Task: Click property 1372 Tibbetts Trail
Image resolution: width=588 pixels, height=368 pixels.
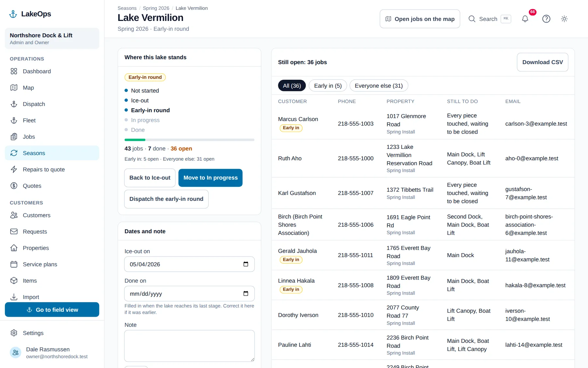Action: coord(410,190)
